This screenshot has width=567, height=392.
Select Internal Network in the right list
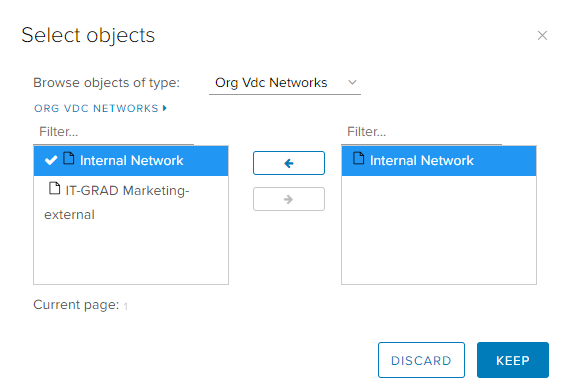coord(439,161)
